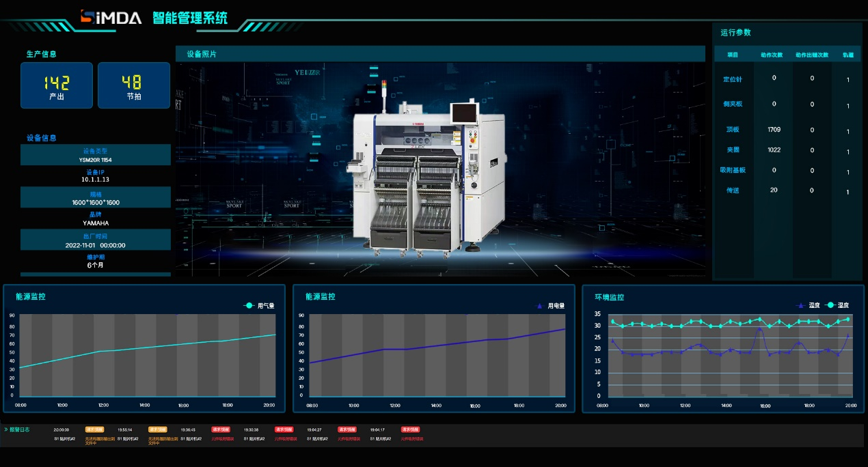Click the 项目 column header

tap(733, 55)
